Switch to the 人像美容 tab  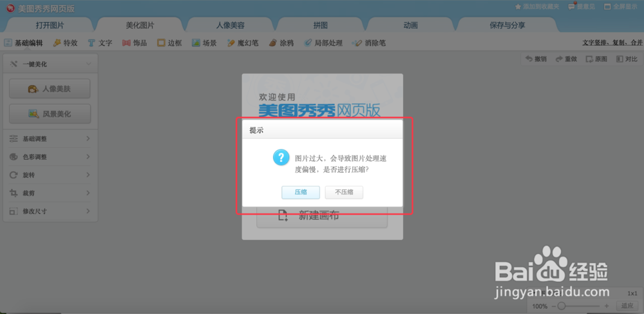pyautogui.click(x=231, y=25)
